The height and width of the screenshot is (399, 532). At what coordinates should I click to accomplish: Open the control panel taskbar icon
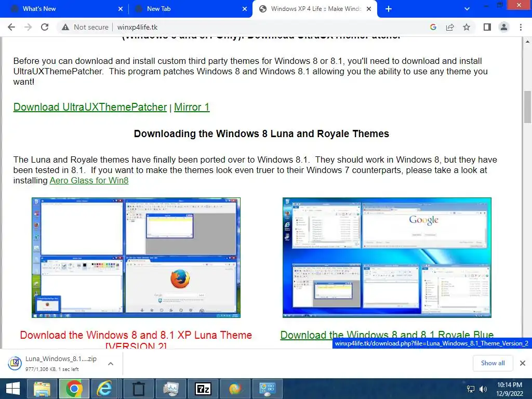tap(268, 389)
